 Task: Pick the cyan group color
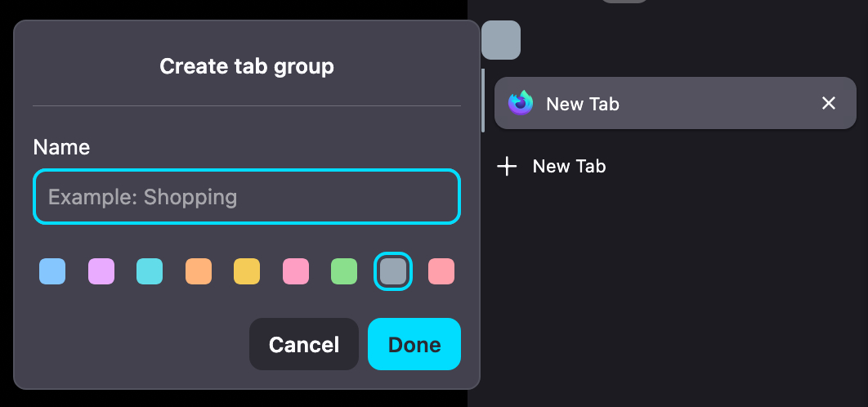click(x=150, y=271)
